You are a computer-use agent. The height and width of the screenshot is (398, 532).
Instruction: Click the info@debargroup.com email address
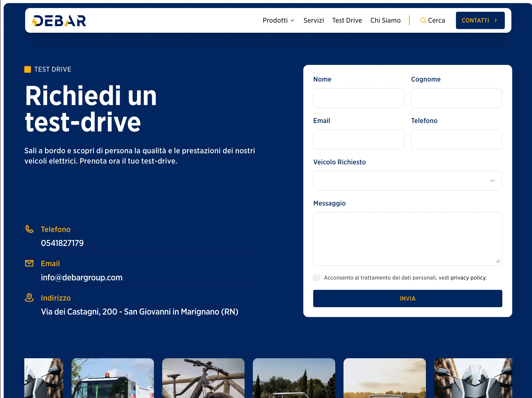pyautogui.click(x=82, y=277)
